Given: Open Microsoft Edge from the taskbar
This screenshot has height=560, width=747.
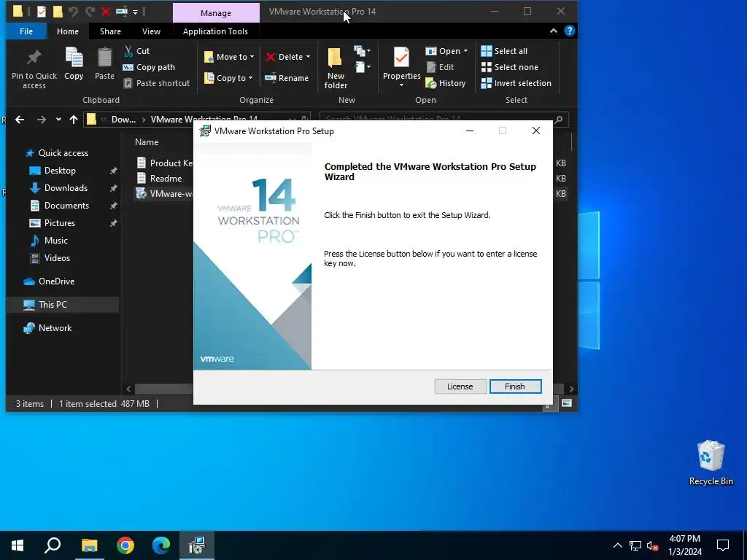Looking at the screenshot, I should tap(161, 545).
